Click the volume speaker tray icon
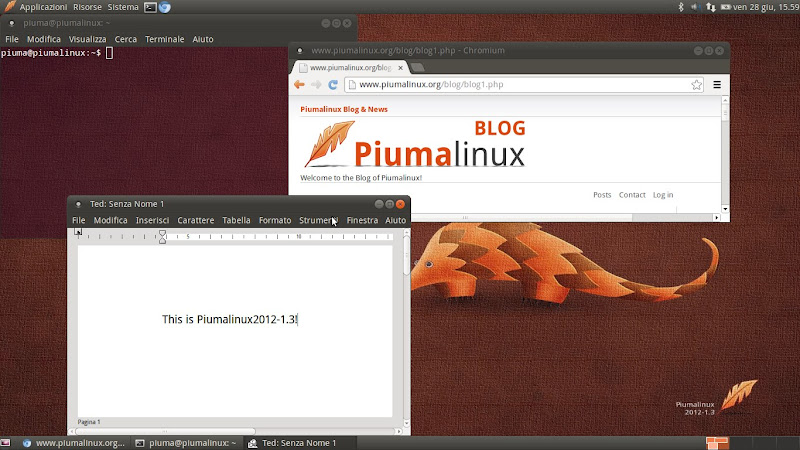Image resolution: width=800 pixels, height=450 pixels. point(695,7)
